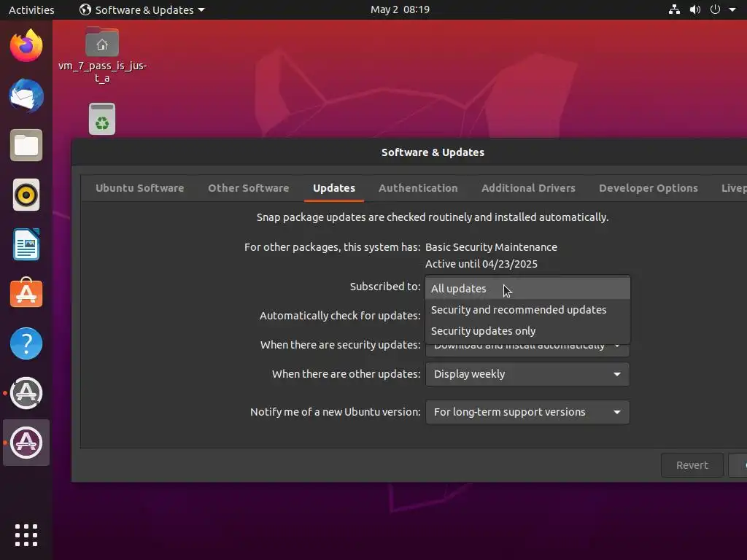
Task: Open Ubuntu Software store from dock
Action: tap(26, 294)
